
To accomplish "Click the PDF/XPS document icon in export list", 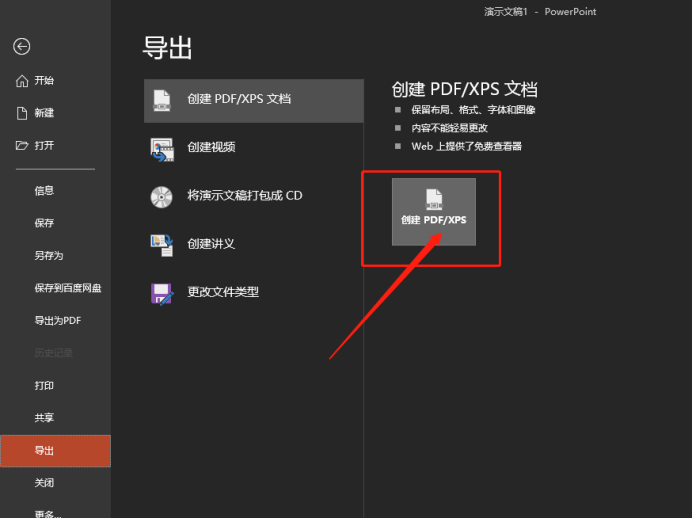I will pyautogui.click(x=162, y=101).
